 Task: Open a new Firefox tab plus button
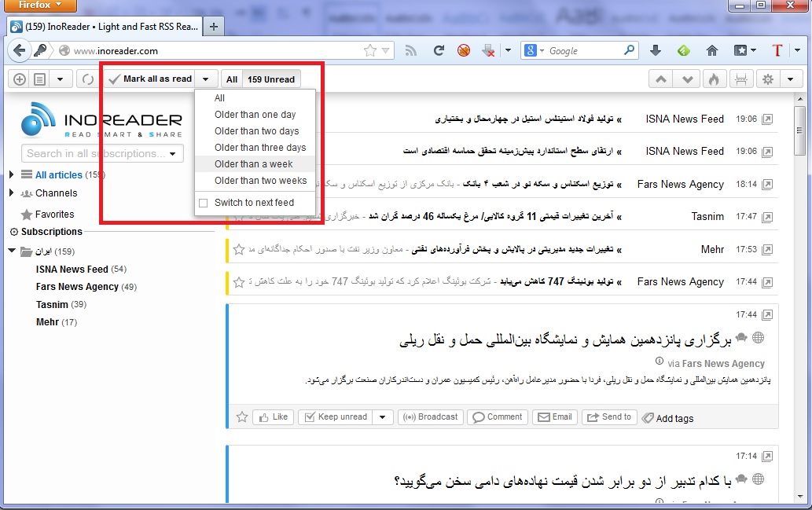point(213,27)
